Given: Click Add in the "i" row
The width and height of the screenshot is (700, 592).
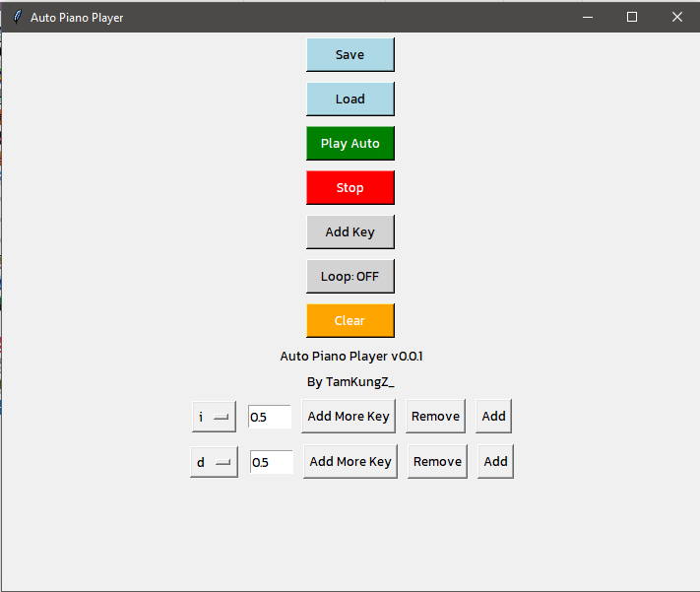Looking at the screenshot, I should point(493,416).
